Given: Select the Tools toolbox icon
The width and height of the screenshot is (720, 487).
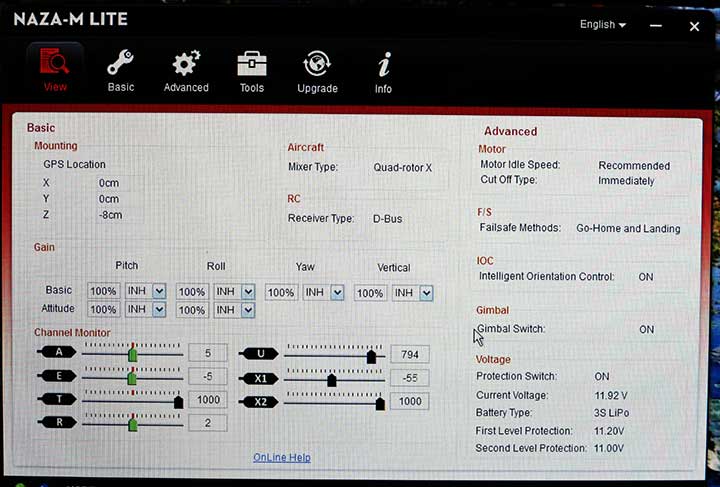Looking at the screenshot, I should point(252,64).
